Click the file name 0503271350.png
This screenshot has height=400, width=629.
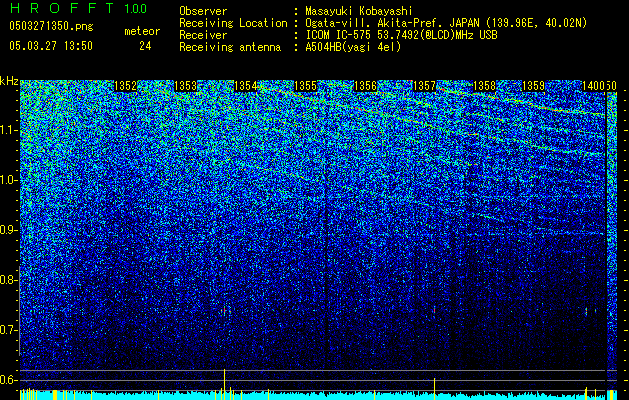click(51, 27)
